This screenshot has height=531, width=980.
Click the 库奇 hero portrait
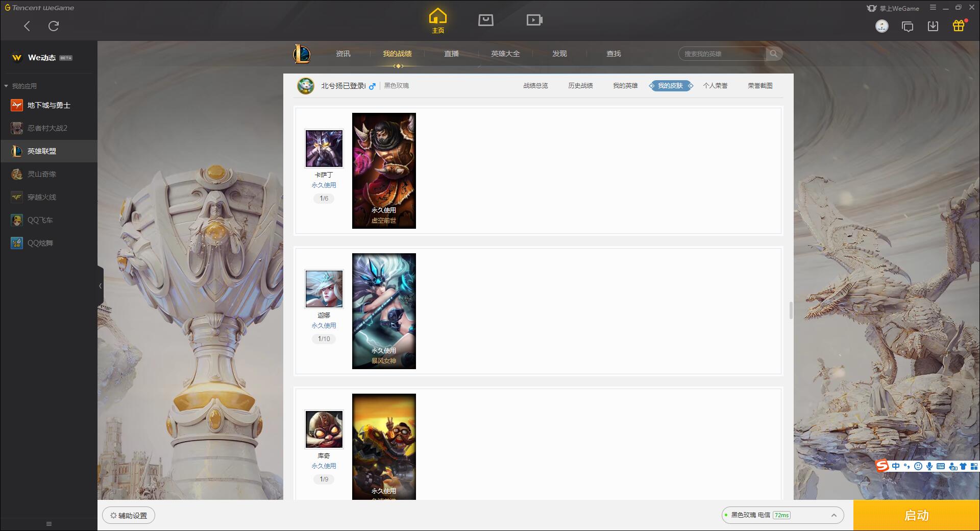(324, 429)
